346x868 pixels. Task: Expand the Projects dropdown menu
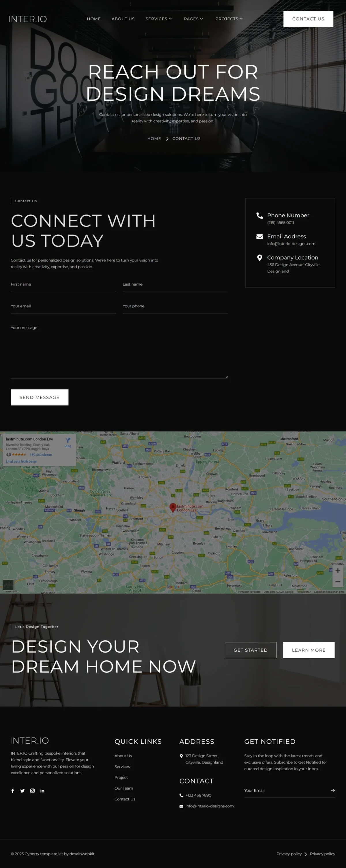coord(229,19)
